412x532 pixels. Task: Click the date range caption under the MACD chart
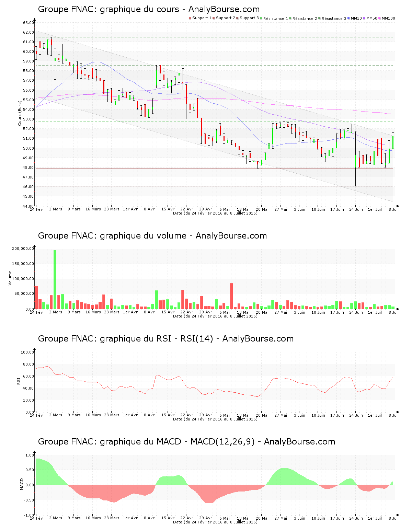215,522
